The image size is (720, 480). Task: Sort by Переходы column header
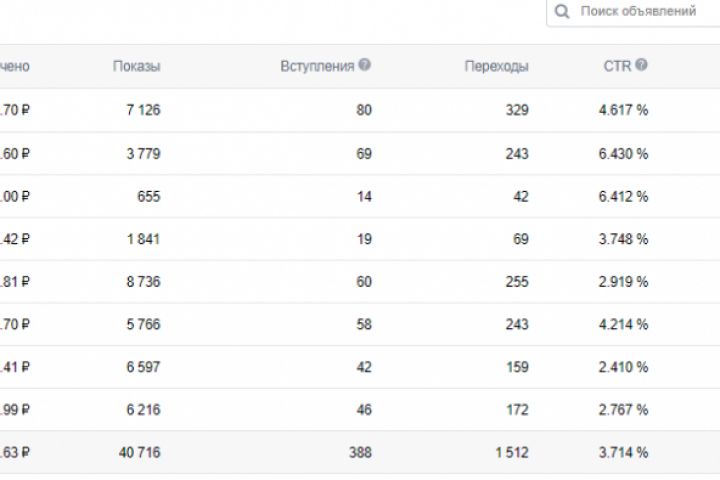(496, 66)
